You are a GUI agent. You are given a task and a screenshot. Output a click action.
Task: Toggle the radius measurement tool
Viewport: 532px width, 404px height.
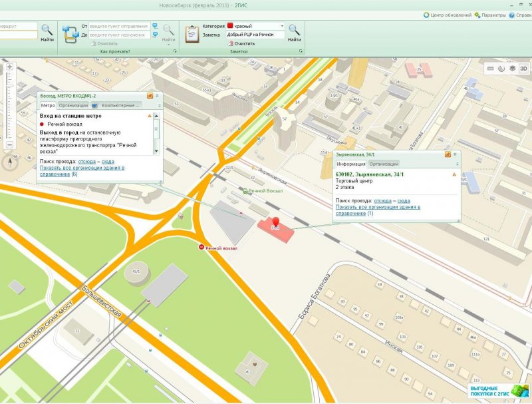501,69
